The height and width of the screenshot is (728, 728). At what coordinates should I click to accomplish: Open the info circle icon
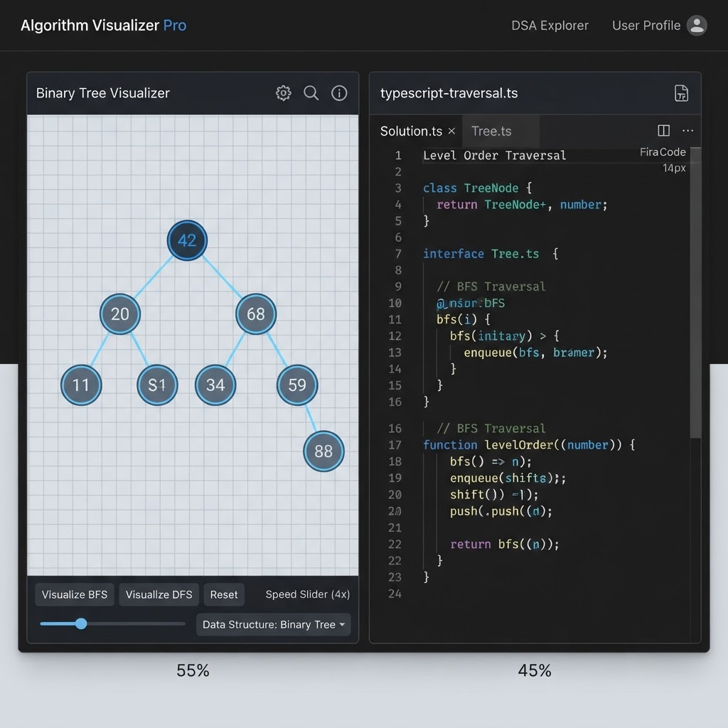(339, 93)
